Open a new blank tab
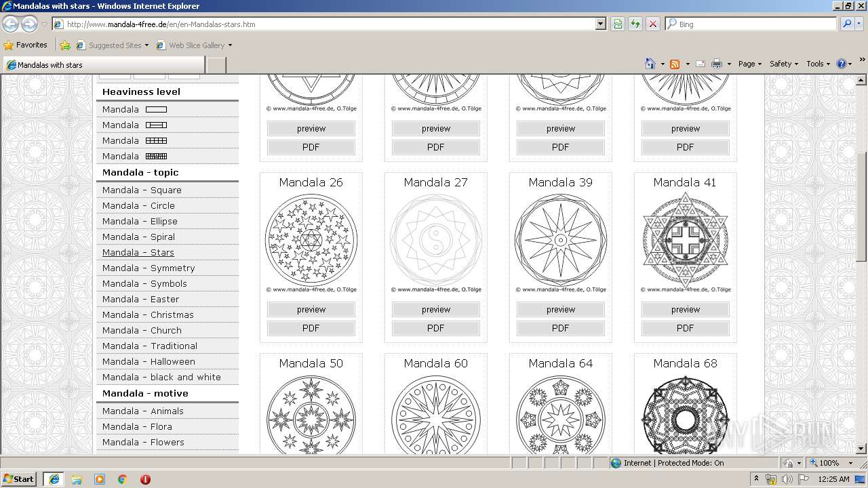This screenshot has height=488, width=868. pos(216,65)
